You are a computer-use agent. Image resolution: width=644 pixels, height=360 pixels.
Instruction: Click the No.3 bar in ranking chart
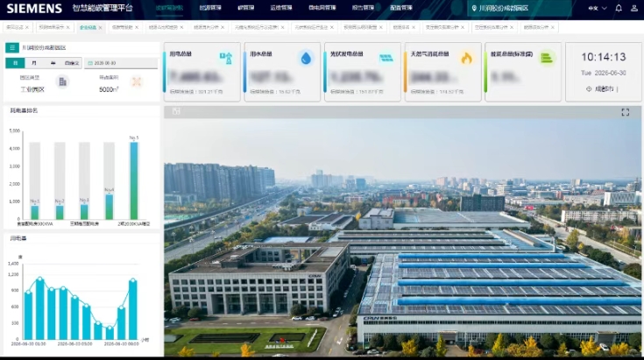coord(84,211)
